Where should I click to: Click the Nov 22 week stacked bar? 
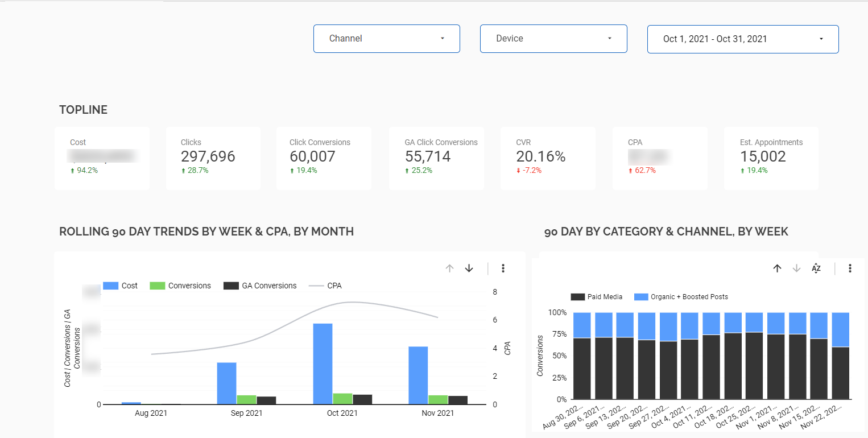tap(840, 356)
